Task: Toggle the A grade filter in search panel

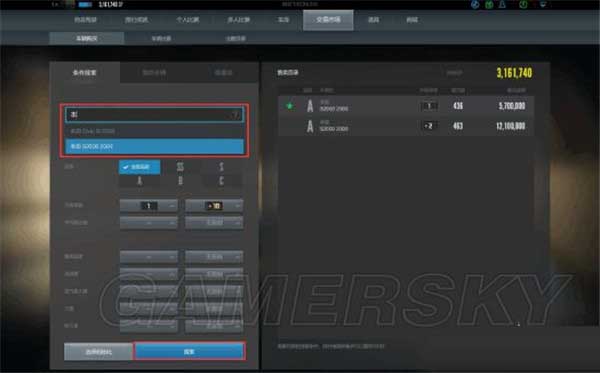Action: point(140,181)
